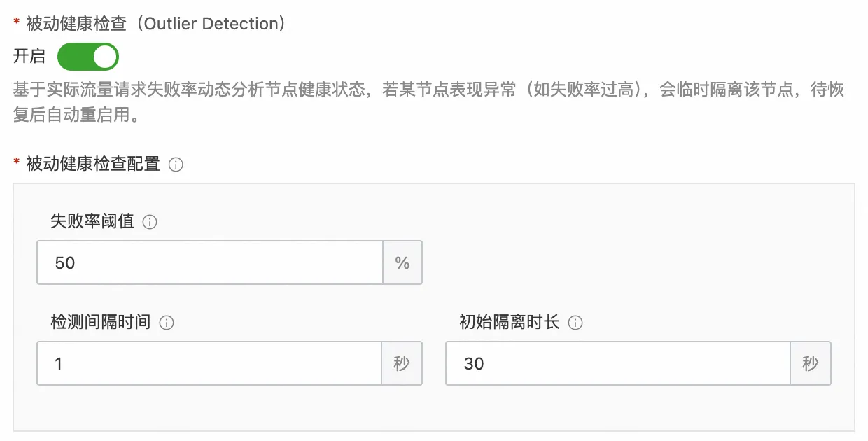Click the red asterisk before 被动健康检查配置
Viewport: 868px width, 441px height.
point(17,164)
